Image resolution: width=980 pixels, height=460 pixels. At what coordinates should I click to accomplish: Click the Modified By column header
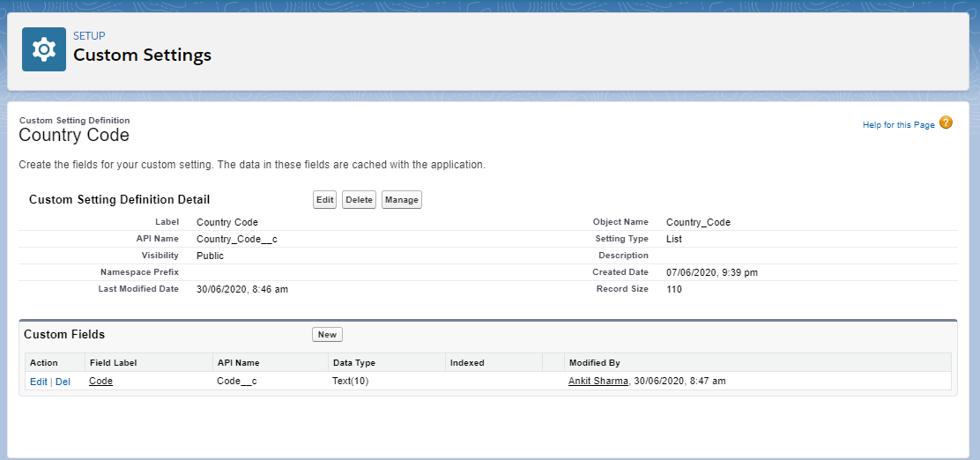pos(594,362)
